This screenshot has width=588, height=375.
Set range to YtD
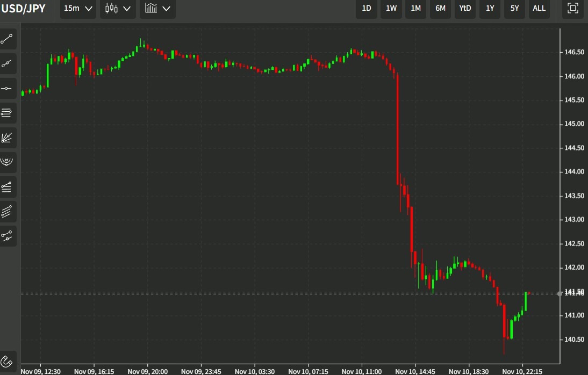pyautogui.click(x=465, y=8)
